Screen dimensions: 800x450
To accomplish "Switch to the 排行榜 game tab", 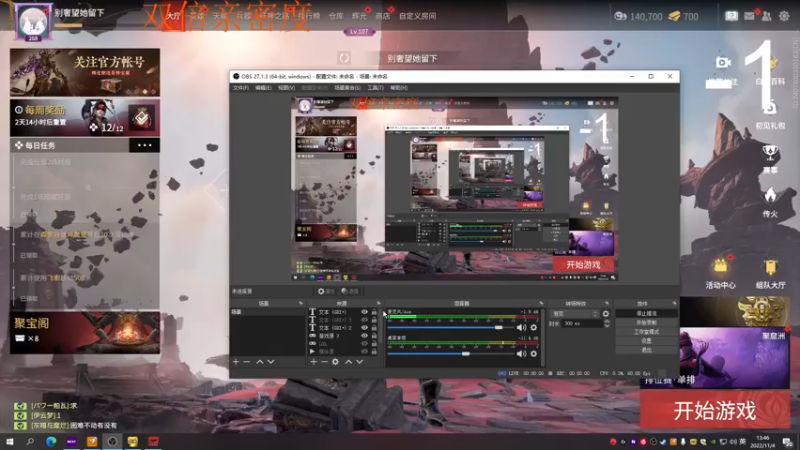I will 309,16.
